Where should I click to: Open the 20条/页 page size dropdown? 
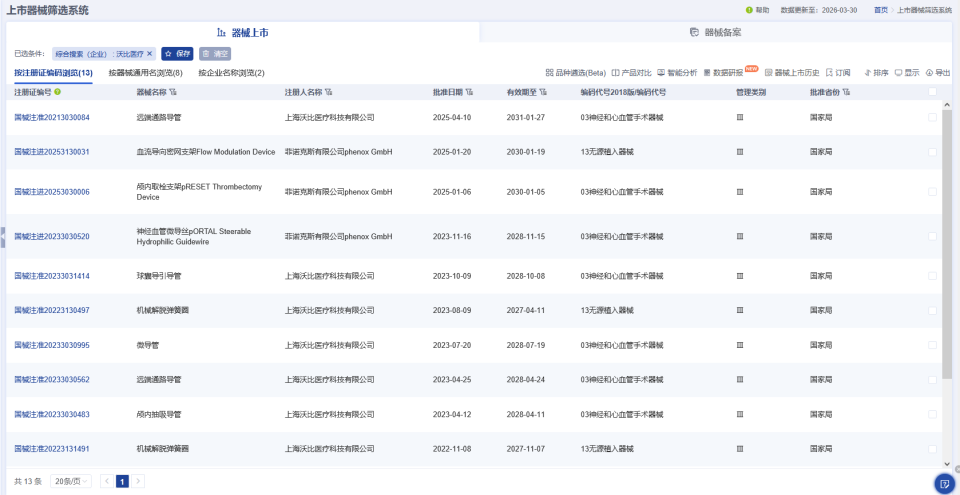pos(72,481)
